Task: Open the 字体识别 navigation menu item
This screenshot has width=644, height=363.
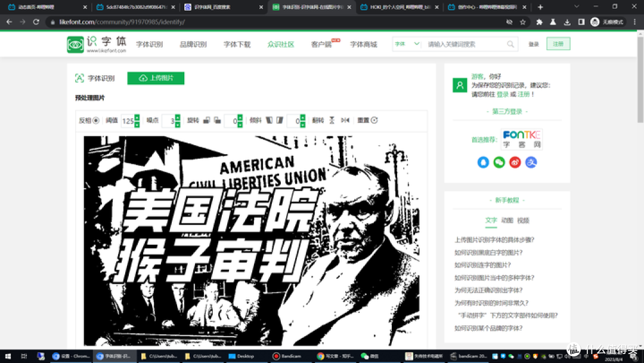Action: point(150,44)
